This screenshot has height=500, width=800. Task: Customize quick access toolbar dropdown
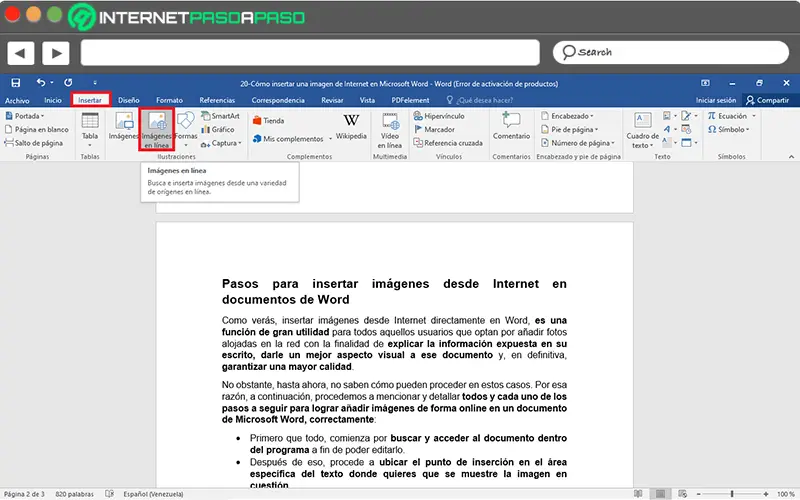pos(95,83)
